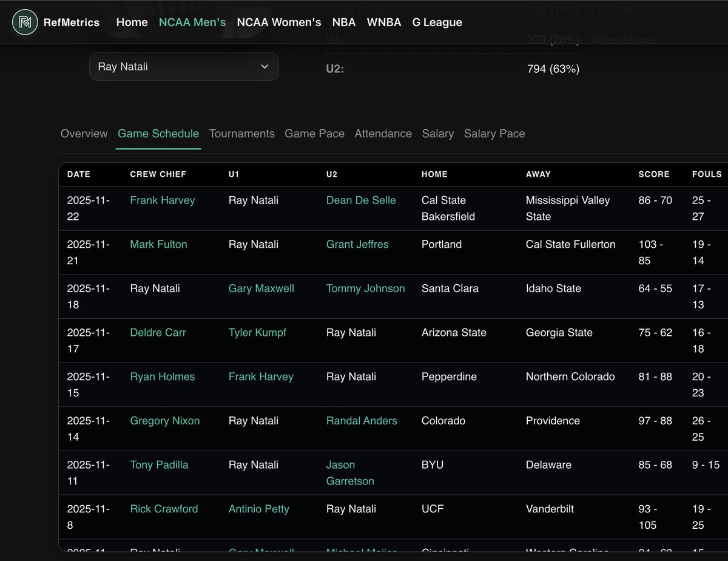Click the RefMetrics logo icon
The width and height of the screenshot is (728, 561).
pyautogui.click(x=25, y=22)
